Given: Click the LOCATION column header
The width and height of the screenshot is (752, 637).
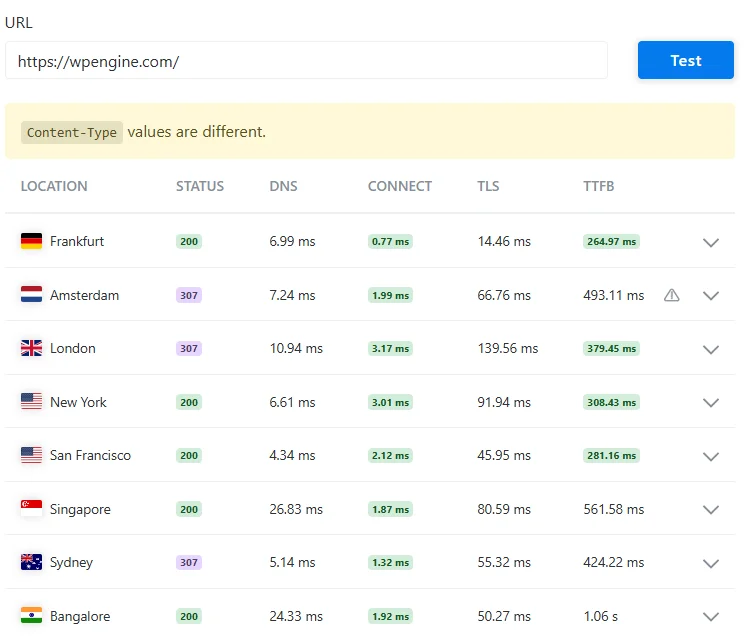Looking at the screenshot, I should 54,186.
